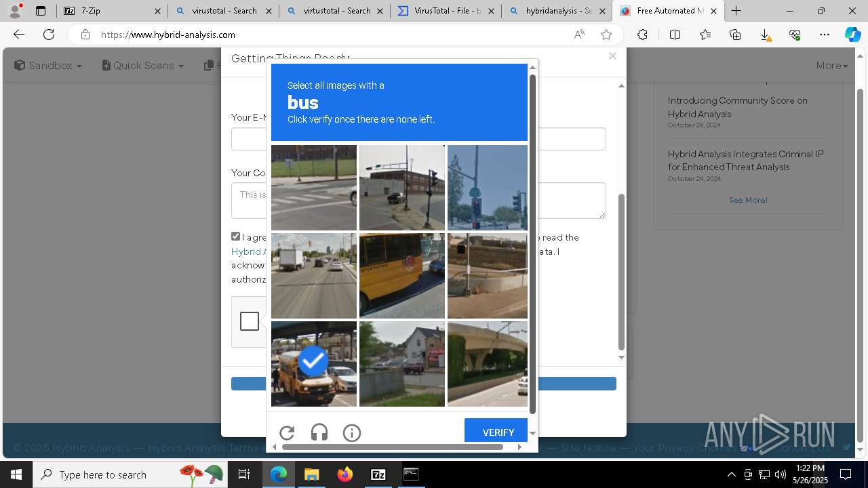Viewport: 868px width, 488px height.
Task: Open Split screen view
Action: [675, 35]
